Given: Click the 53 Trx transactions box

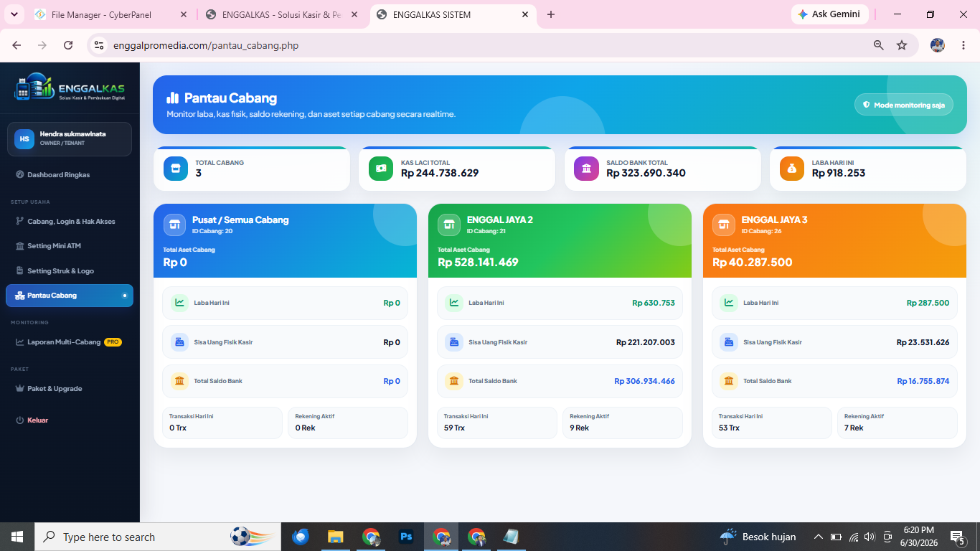Looking at the screenshot, I should (x=772, y=423).
